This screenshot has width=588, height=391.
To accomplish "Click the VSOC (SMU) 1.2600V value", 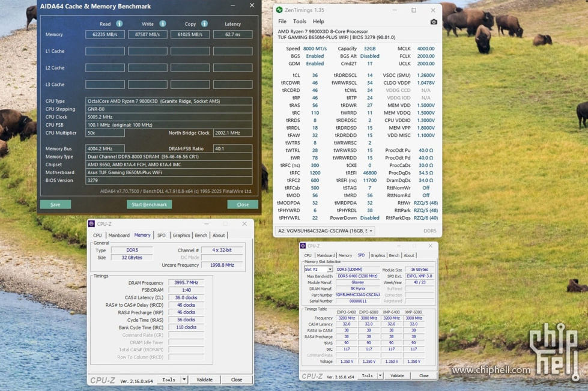I will [426, 75].
